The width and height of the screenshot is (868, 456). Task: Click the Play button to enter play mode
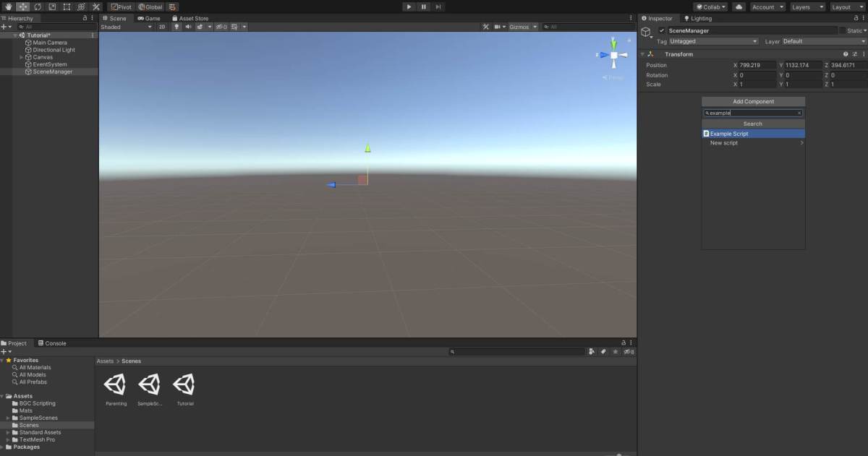click(x=409, y=7)
